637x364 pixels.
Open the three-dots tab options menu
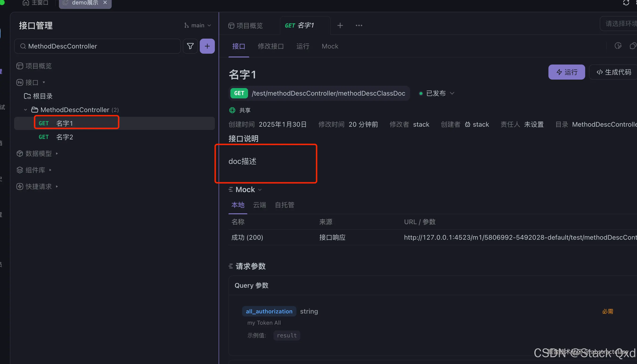pos(359,25)
